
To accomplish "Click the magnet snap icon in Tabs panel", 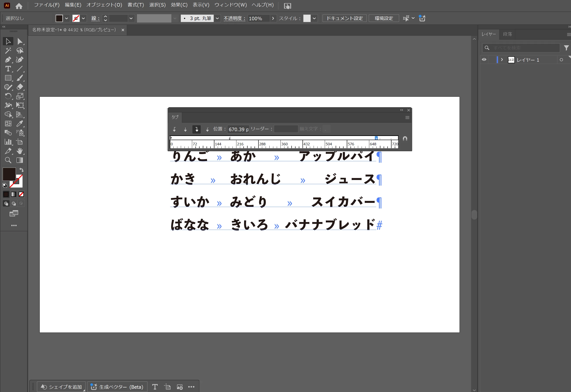I will click(405, 139).
